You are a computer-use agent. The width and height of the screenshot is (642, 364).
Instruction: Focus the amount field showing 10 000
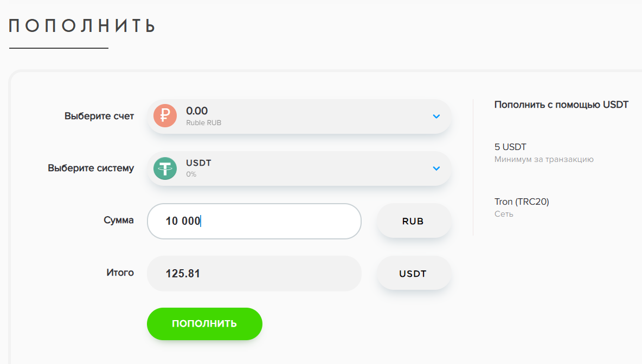pyautogui.click(x=254, y=221)
